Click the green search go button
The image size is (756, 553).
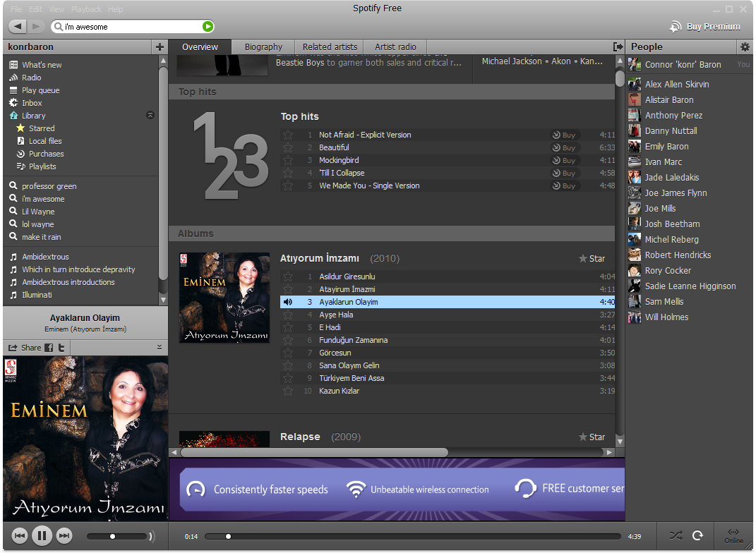click(207, 26)
